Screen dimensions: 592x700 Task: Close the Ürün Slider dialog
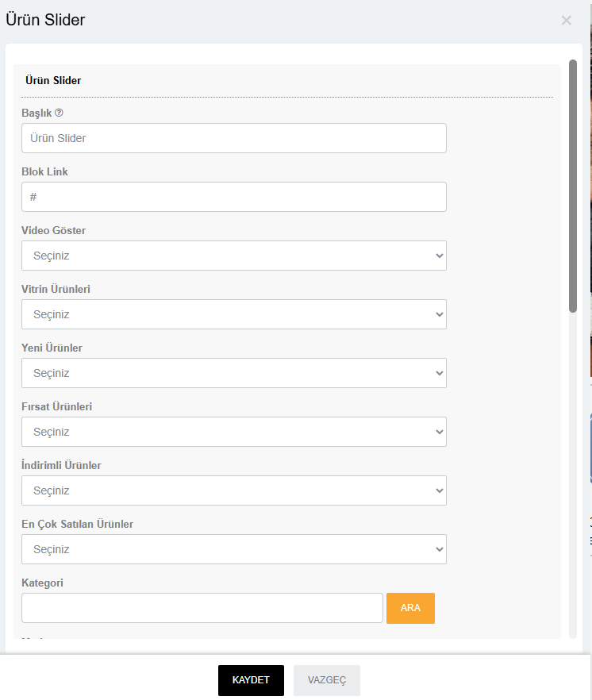pyautogui.click(x=566, y=20)
